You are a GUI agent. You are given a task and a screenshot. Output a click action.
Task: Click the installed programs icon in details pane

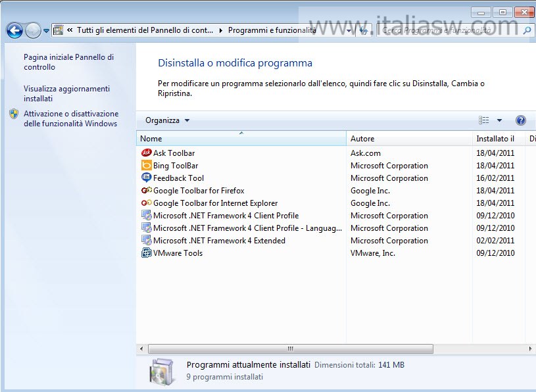tap(161, 372)
